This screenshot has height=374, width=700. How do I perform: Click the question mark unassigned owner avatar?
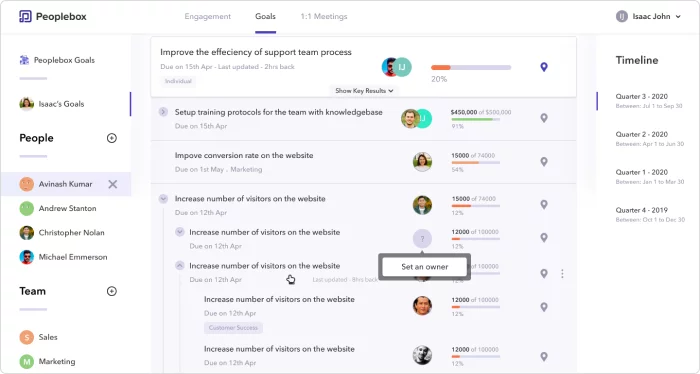click(x=422, y=239)
